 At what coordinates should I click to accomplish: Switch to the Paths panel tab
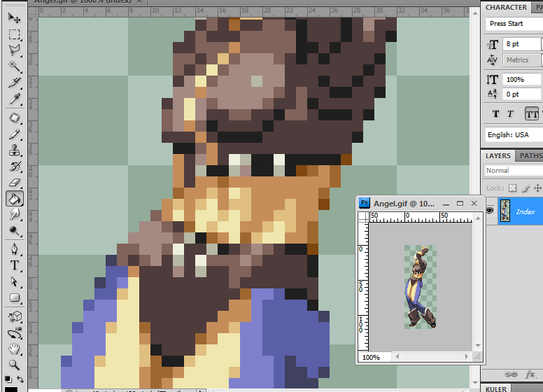(x=530, y=156)
